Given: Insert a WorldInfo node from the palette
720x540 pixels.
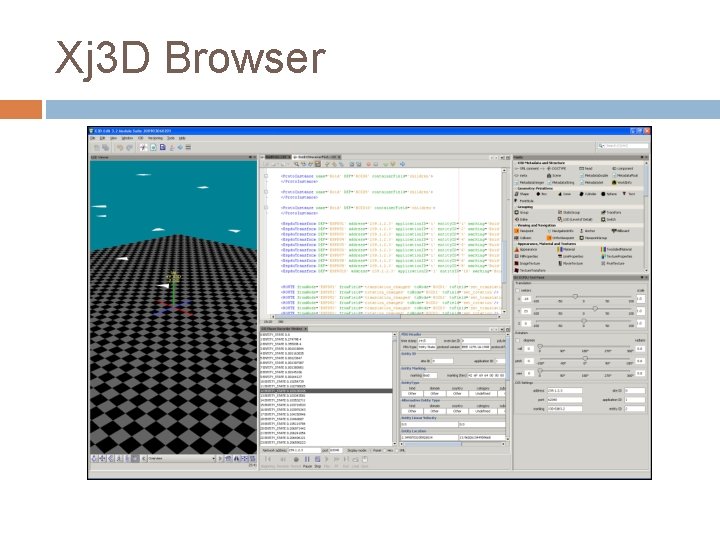Looking at the screenshot, I should (622, 182).
